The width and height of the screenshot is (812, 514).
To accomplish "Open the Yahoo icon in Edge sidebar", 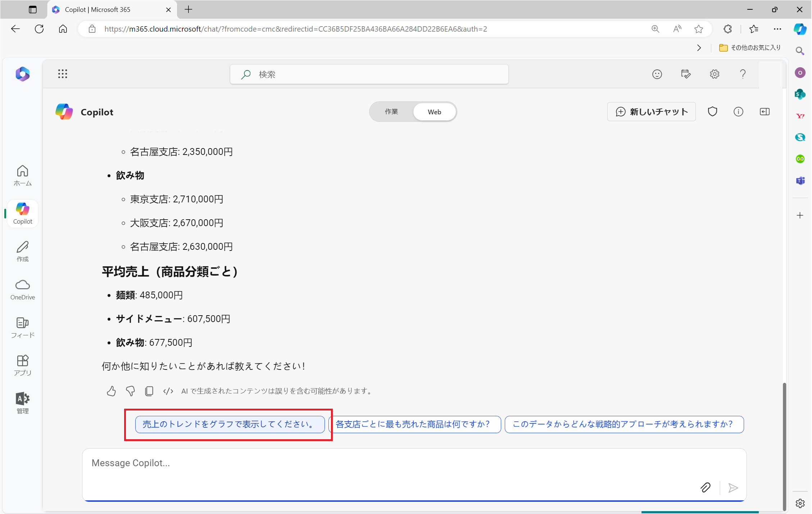I will (x=800, y=116).
